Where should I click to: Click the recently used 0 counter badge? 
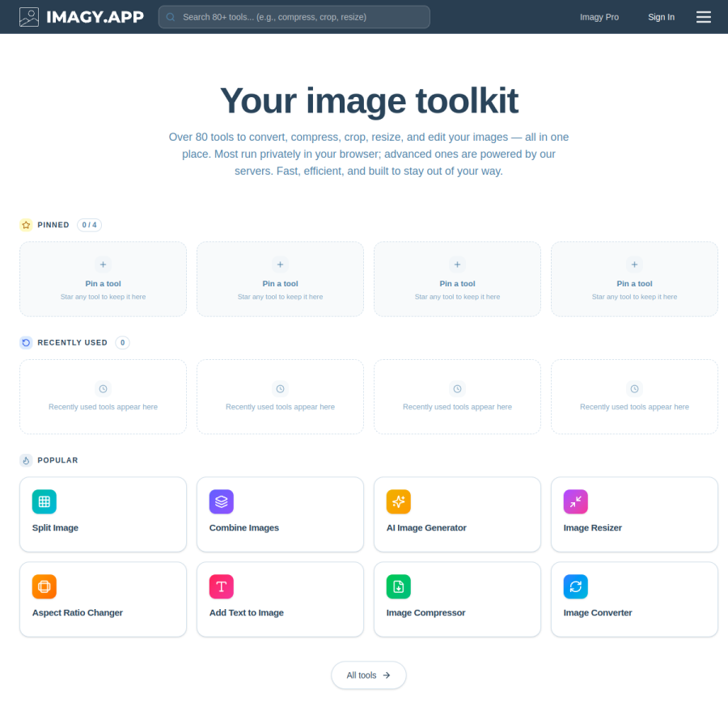click(x=123, y=343)
